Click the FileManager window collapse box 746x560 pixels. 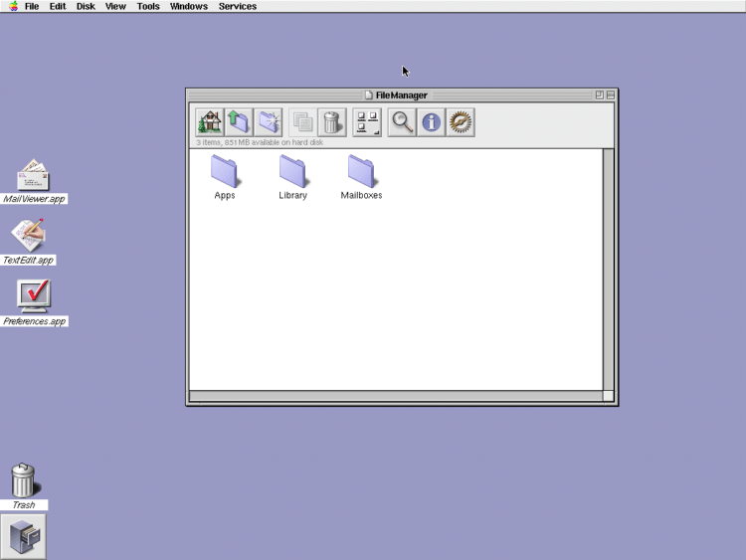(611, 95)
